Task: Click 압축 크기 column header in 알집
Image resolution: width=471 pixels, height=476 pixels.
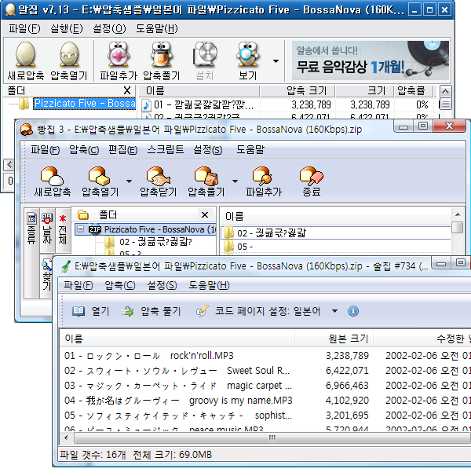Action: 298,91
